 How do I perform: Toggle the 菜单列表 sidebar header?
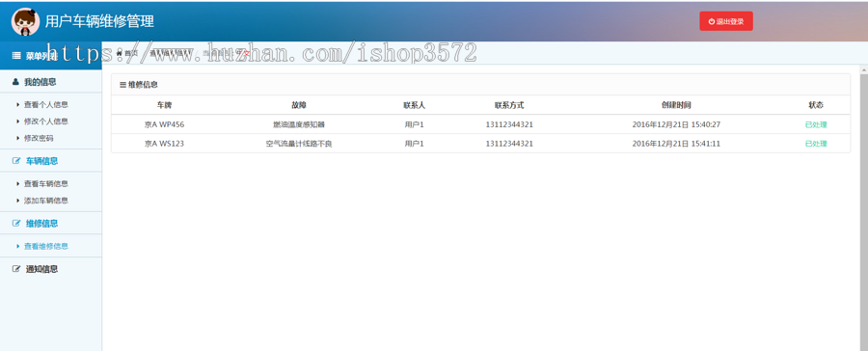click(x=51, y=56)
